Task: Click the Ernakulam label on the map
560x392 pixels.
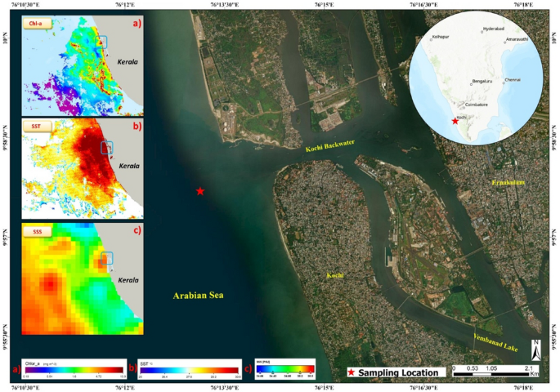Action: coord(508,183)
